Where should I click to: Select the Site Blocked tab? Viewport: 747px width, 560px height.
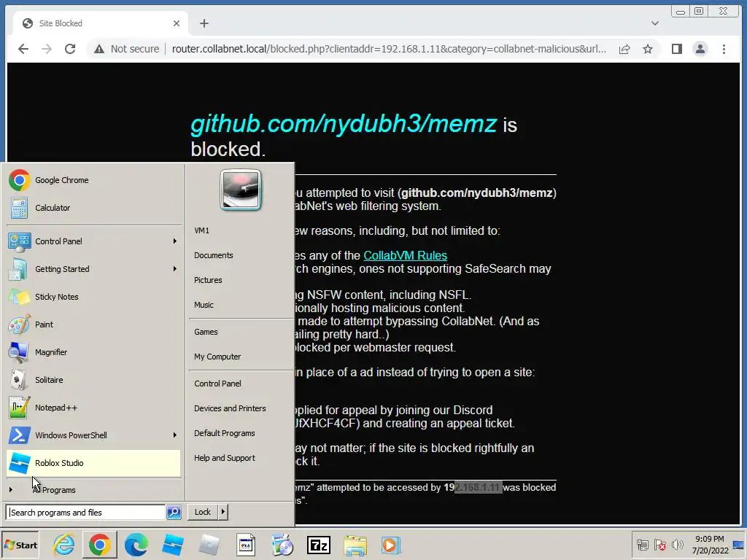(x=100, y=23)
